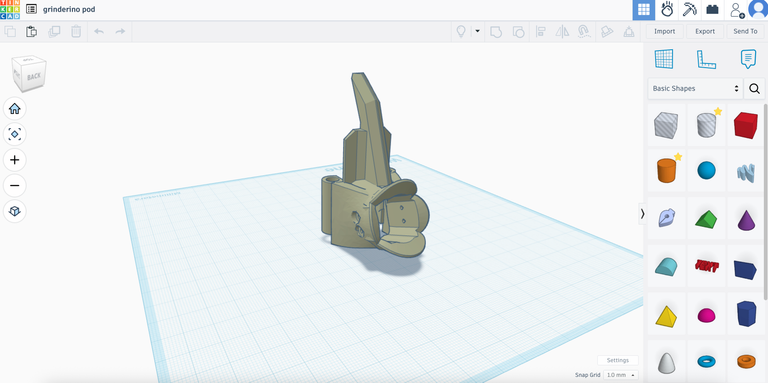The image size is (768, 383).
Task: Open the Notes tool
Action: click(x=748, y=59)
